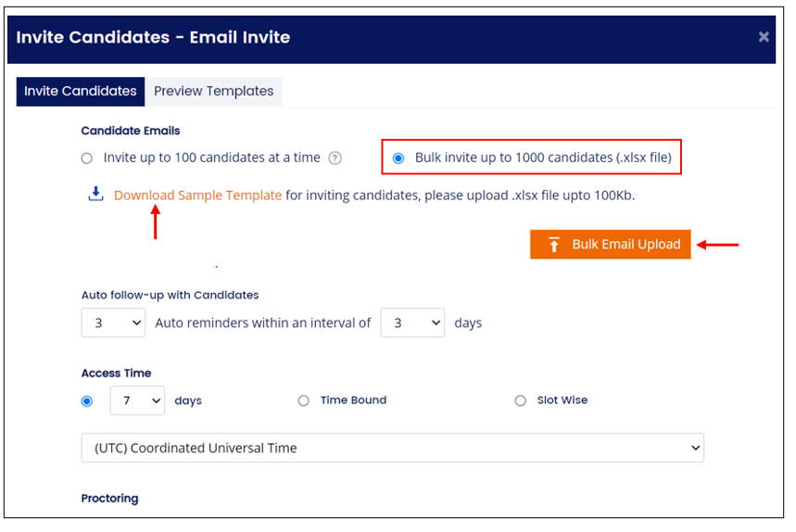Close the Invite Candidates dialog
Viewport: 796px width, 532px height.
(x=763, y=37)
